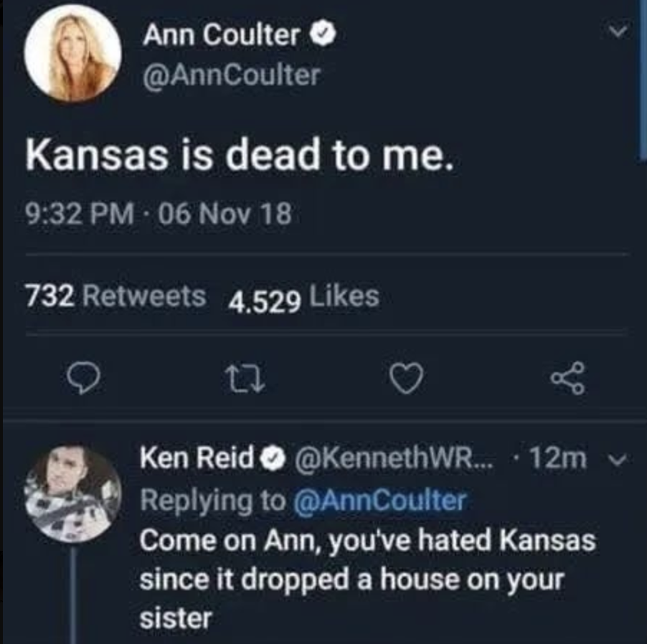Open the share icon menu

[570, 377]
